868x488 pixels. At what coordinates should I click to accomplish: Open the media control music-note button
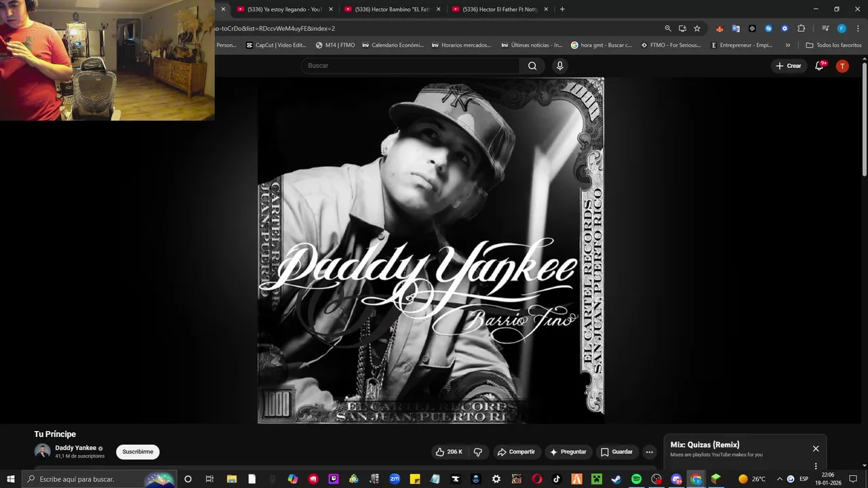tap(825, 28)
